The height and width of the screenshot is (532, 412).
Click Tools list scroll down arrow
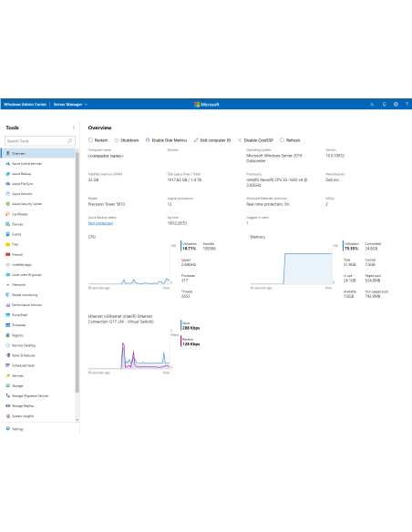77,420
